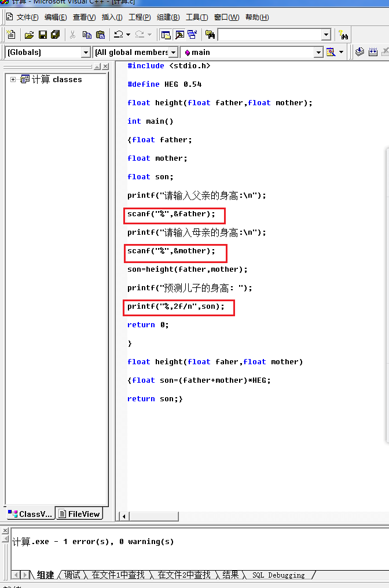Click the editor horizontal scrollbar thumb
The image size is (389, 588).
point(153,516)
